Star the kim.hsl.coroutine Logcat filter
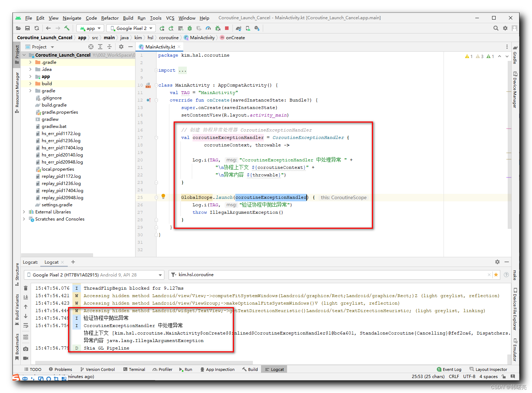 [496, 275]
